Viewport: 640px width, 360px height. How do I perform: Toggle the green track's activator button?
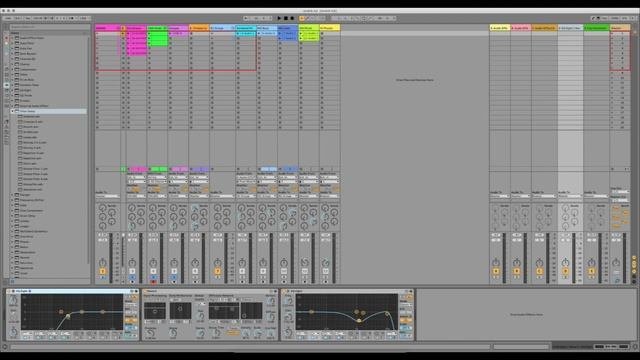pos(153,271)
